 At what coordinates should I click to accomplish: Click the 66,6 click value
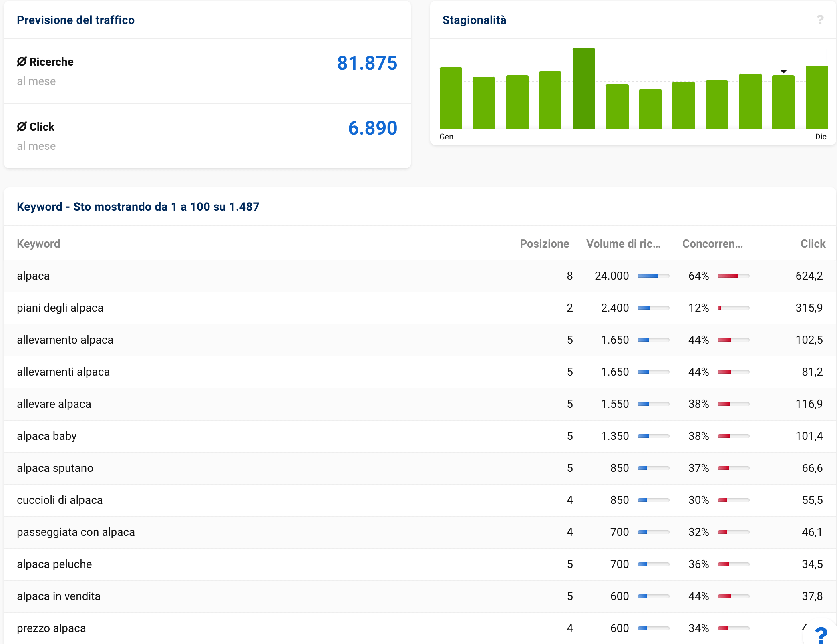812,468
